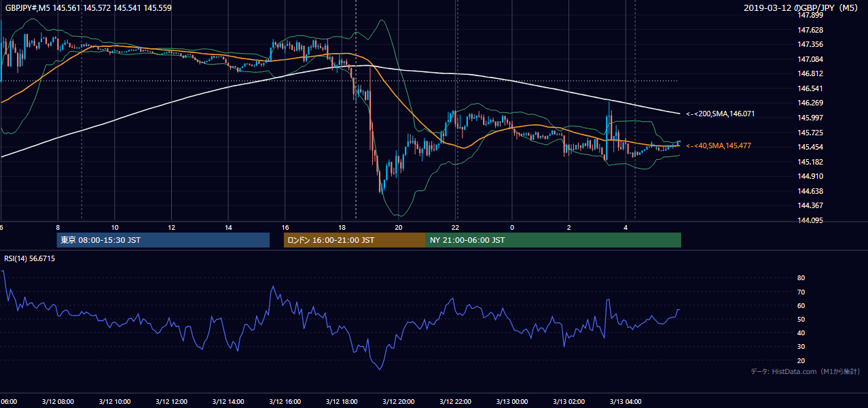The width and height of the screenshot is (868, 408).
Task: Click the 2019-03-12 のGBP/JPY (M5) chart title
Action: point(802,7)
